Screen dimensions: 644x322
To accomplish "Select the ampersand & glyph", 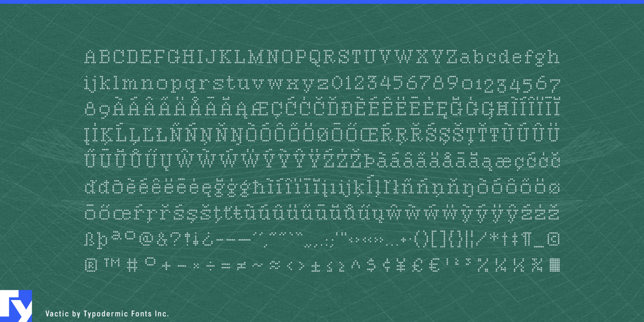I will (x=162, y=241).
